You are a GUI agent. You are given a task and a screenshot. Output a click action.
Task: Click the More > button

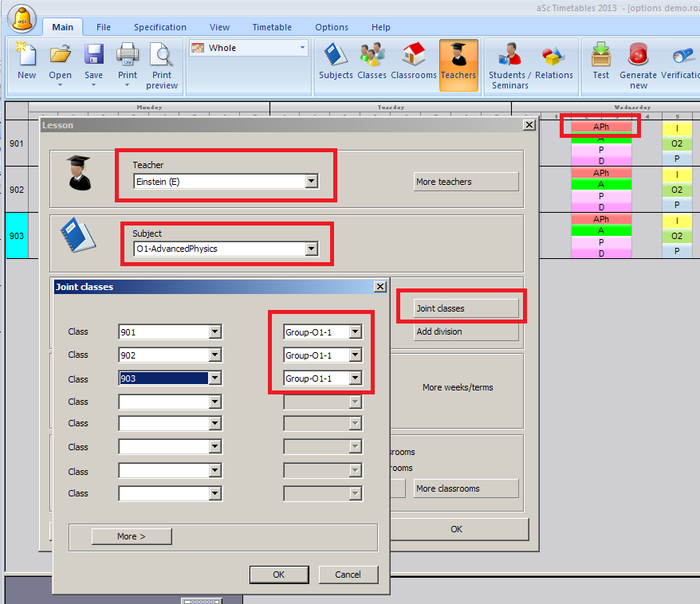[x=132, y=536]
